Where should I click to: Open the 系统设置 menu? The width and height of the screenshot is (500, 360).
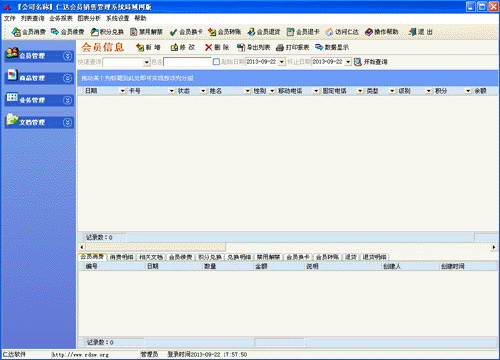coord(117,18)
